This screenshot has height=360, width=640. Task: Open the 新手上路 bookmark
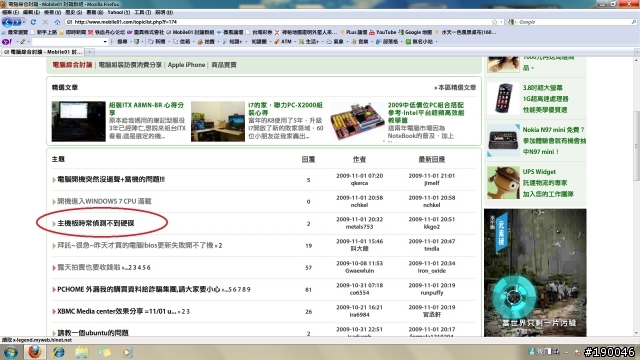point(44,32)
